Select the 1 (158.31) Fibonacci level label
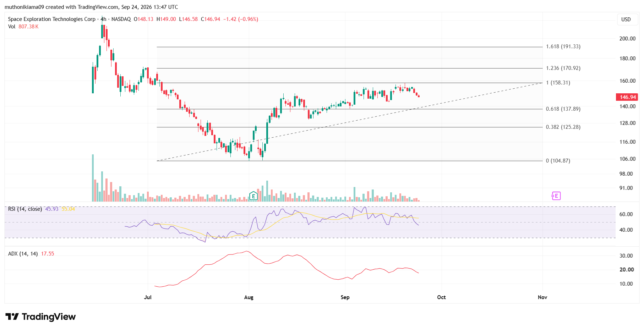Image resolution: width=644 pixels, height=330 pixels. point(558,83)
